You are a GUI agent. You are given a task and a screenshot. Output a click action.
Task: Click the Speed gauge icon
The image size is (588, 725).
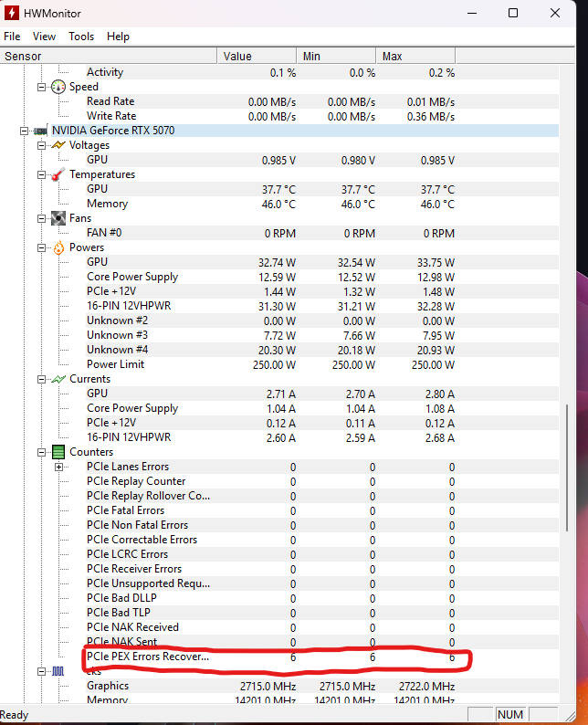58,87
